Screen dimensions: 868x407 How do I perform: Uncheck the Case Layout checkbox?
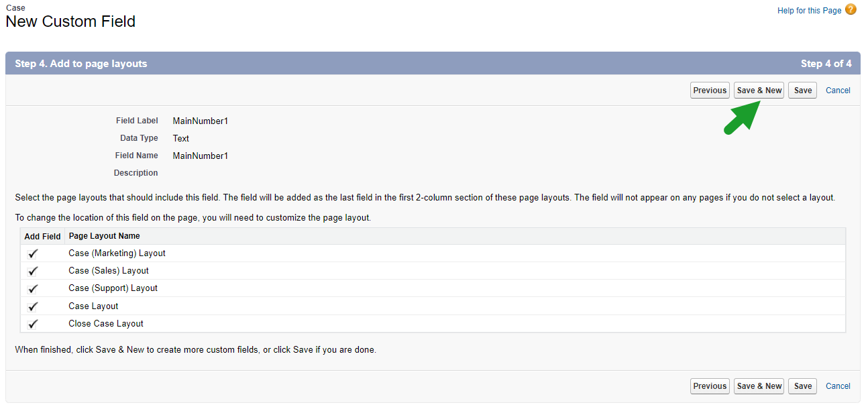[34, 306]
